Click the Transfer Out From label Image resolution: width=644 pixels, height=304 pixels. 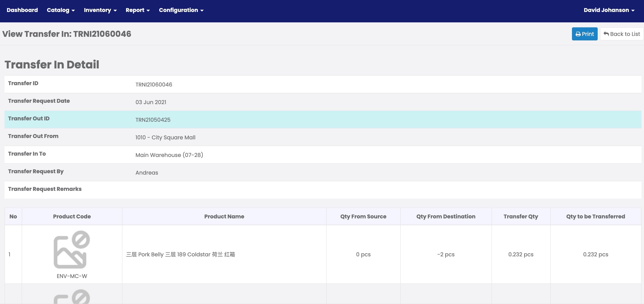tap(33, 136)
